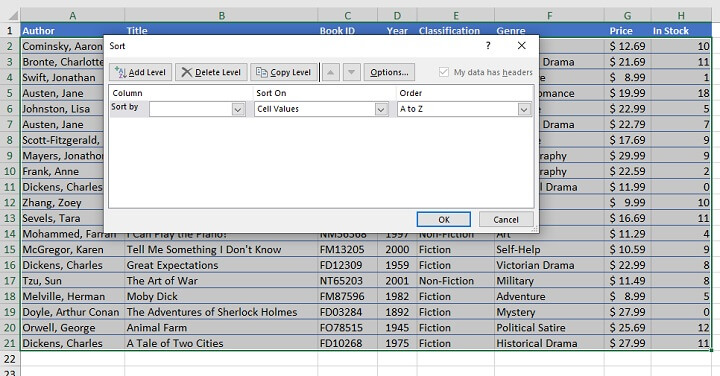Click Genre cell Mystery
This screenshot has height=376, width=720.
pyautogui.click(x=550, y=312)
